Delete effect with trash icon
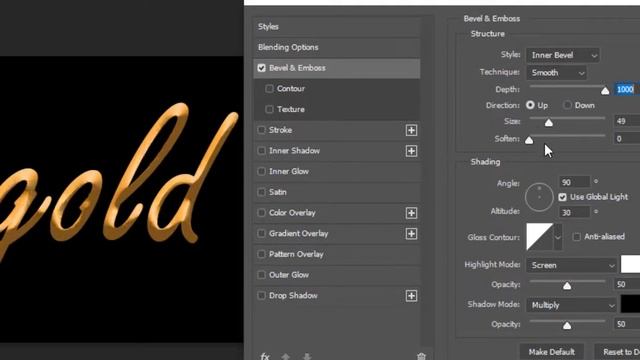This screenshot has width=640, height=360. pos(421,356)
